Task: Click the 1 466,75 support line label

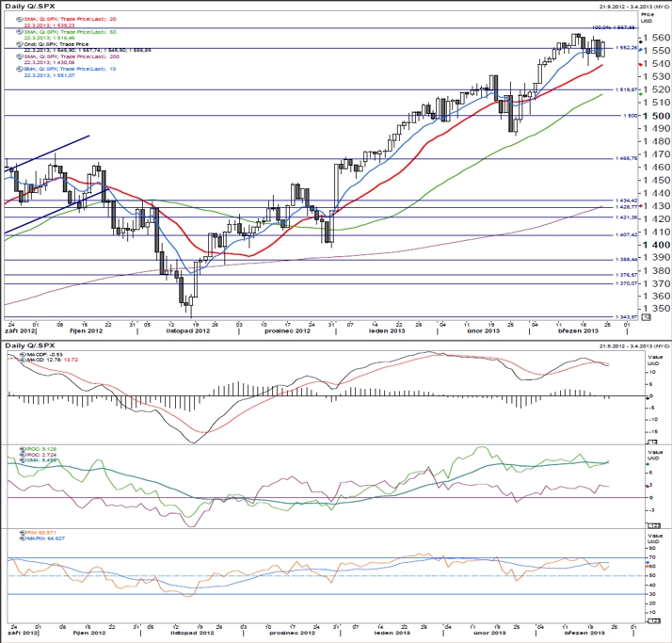Action: pos(626,158)
